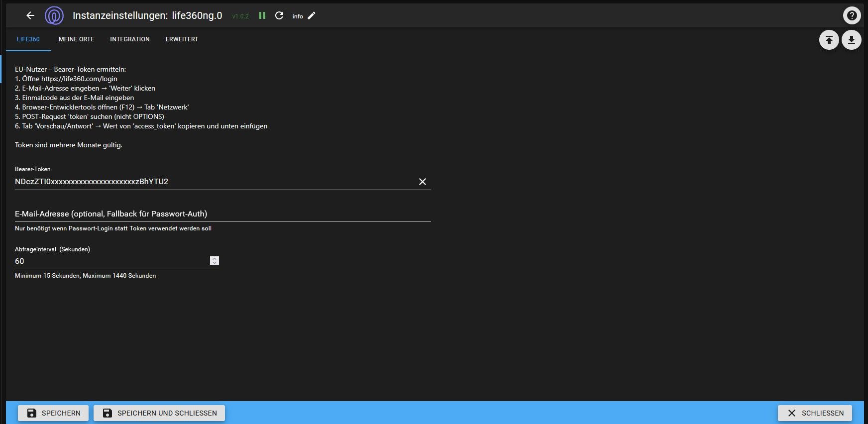Click the SPEICHERN button

(53, 413)
